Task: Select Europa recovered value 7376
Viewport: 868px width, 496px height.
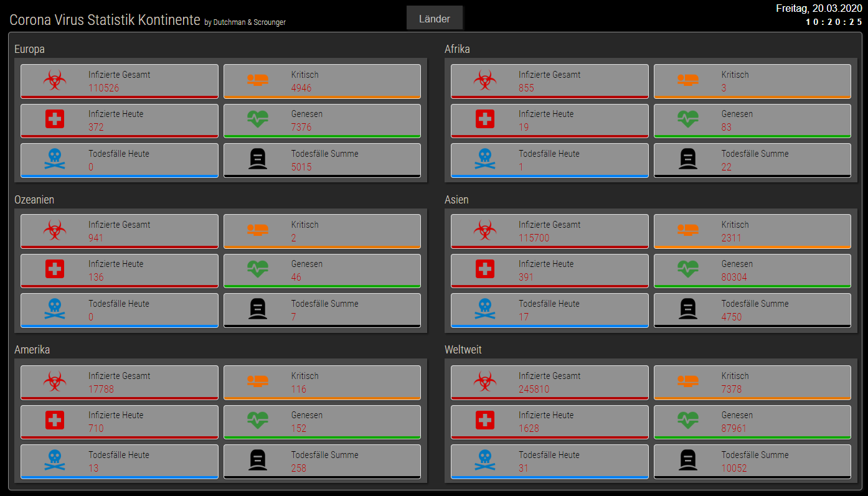Action: pyautogui.click(x=301, y=127)
